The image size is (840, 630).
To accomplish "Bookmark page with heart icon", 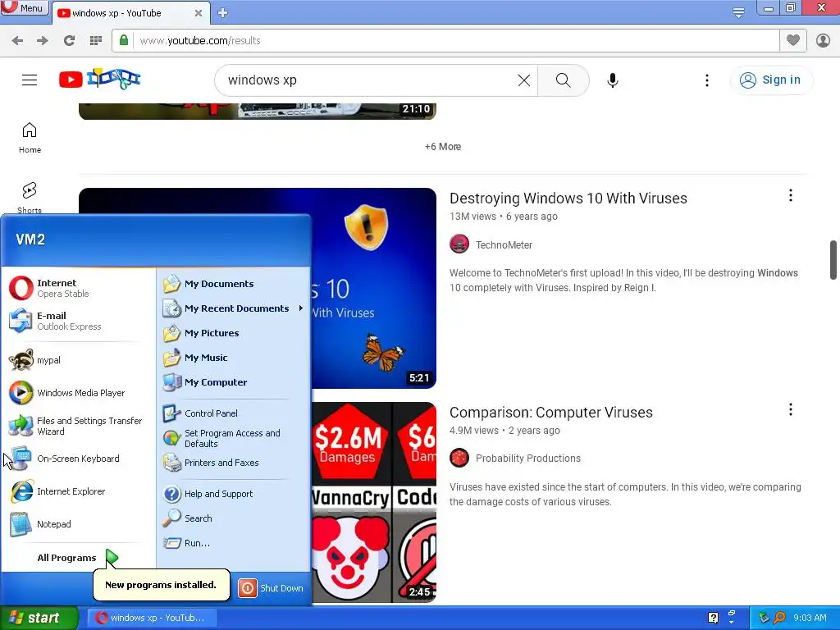I will click(x=793, y=40).
